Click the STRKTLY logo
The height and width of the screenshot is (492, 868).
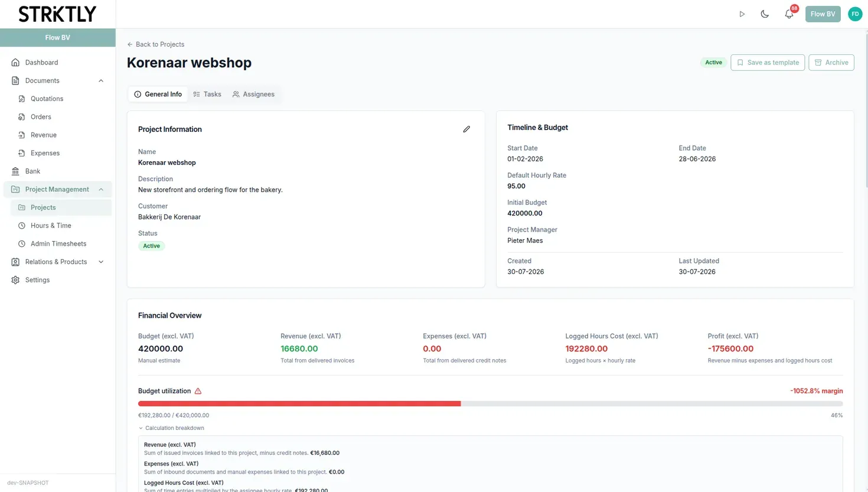point(57,14)
